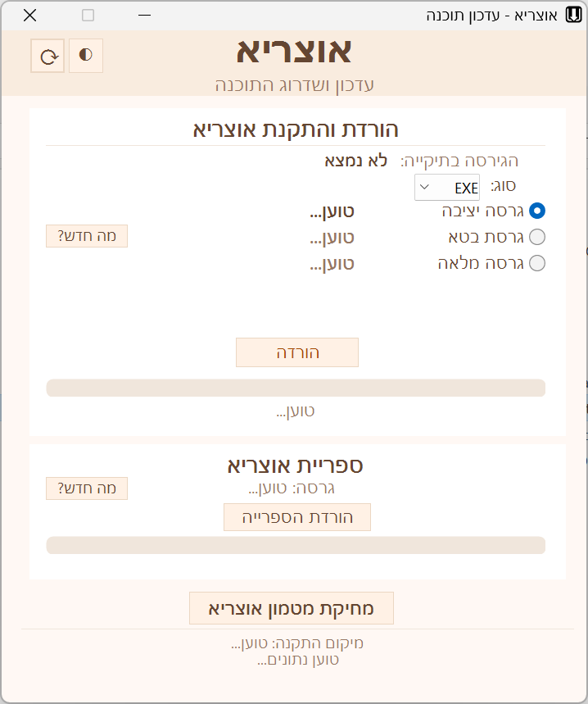Image resolution: width=588 pixels, height=704 pixels.
Task: Open the EXE file type dropdown
Action: (446, 187)
